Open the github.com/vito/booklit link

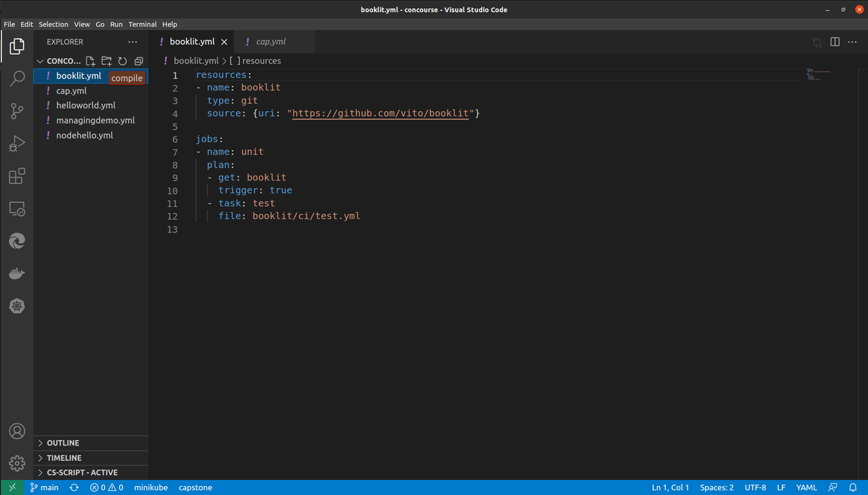pos(380,113)
